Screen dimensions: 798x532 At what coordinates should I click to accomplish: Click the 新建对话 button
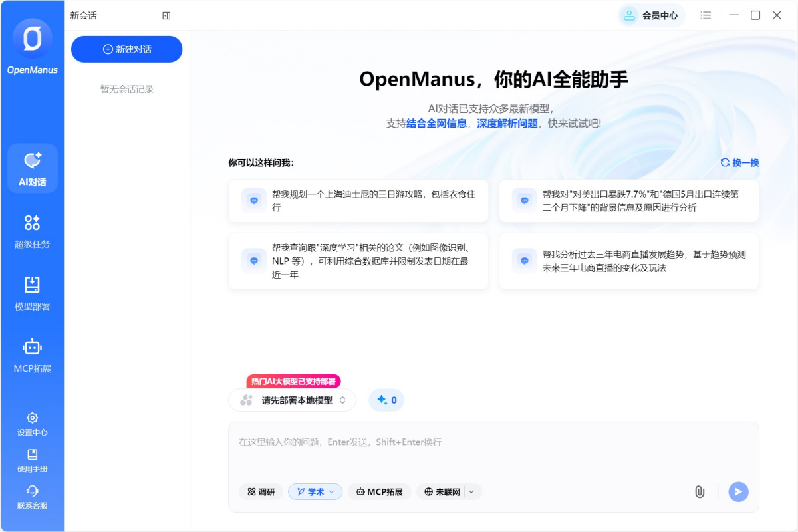(126, 49)
